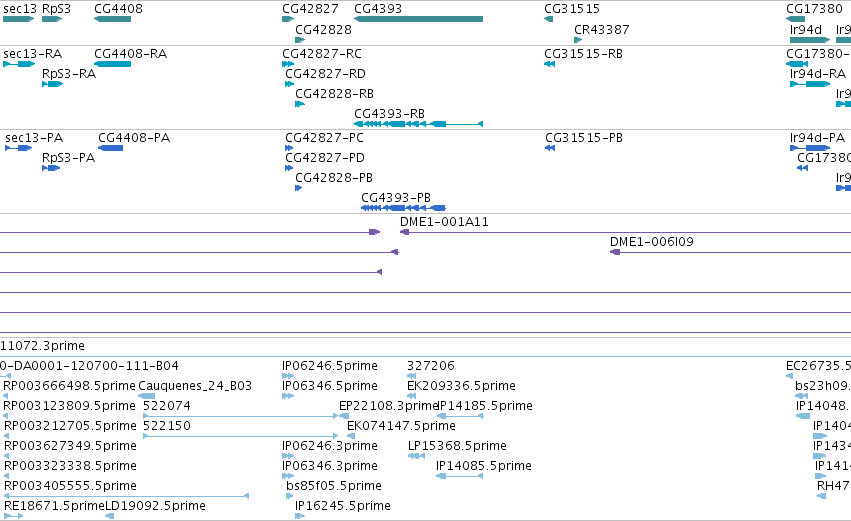Select protein RpS3-PA
Screen dimensions: 851x521
click(68, 157)
